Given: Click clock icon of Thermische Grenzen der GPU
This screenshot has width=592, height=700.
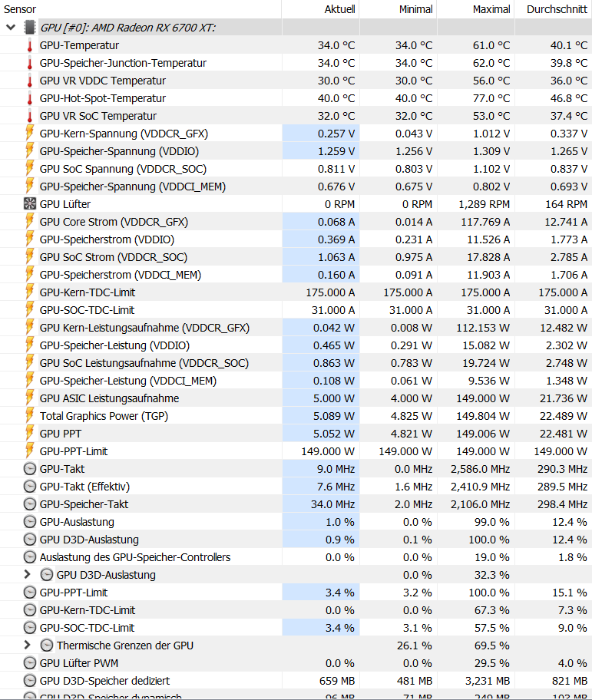Looking at the screenshot, I should point(46,645).
